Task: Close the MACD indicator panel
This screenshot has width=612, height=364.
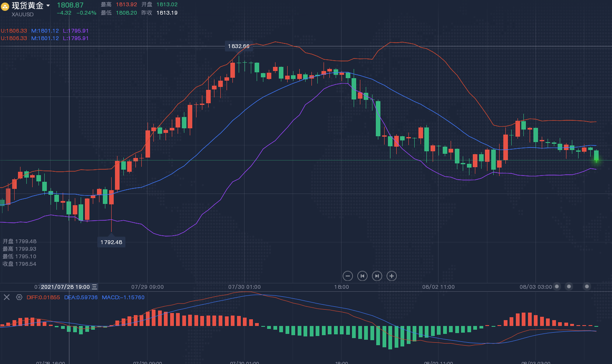Action: click(7, 297)
